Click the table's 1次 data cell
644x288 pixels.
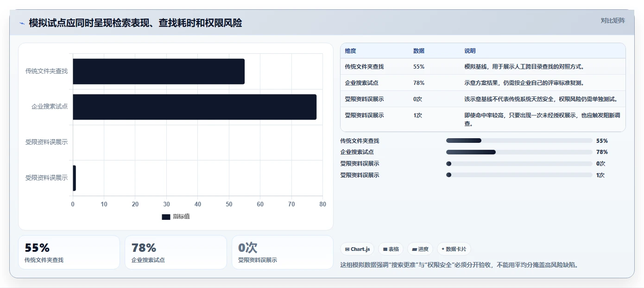[x=417, y=115]
